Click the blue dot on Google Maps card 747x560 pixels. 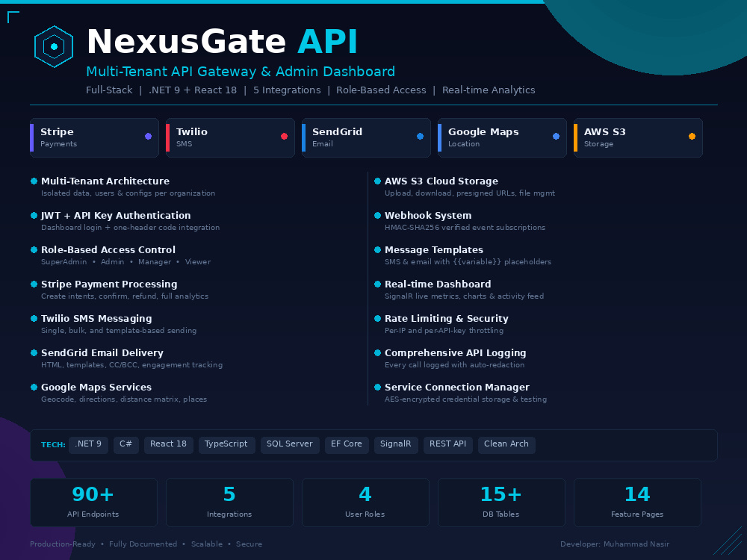556,136
